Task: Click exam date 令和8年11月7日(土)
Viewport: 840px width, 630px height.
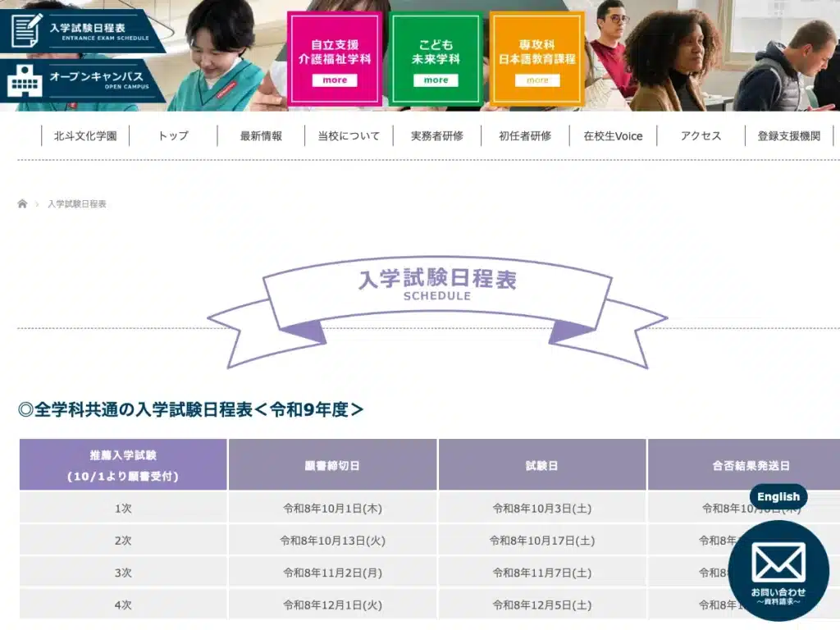Action: (x=542, y=573)
